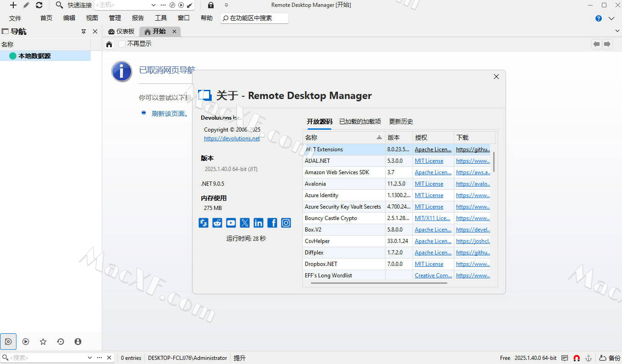622x364 pixels.
Task: Click the open-source list horizontal scrollbar
Action: 379,283
